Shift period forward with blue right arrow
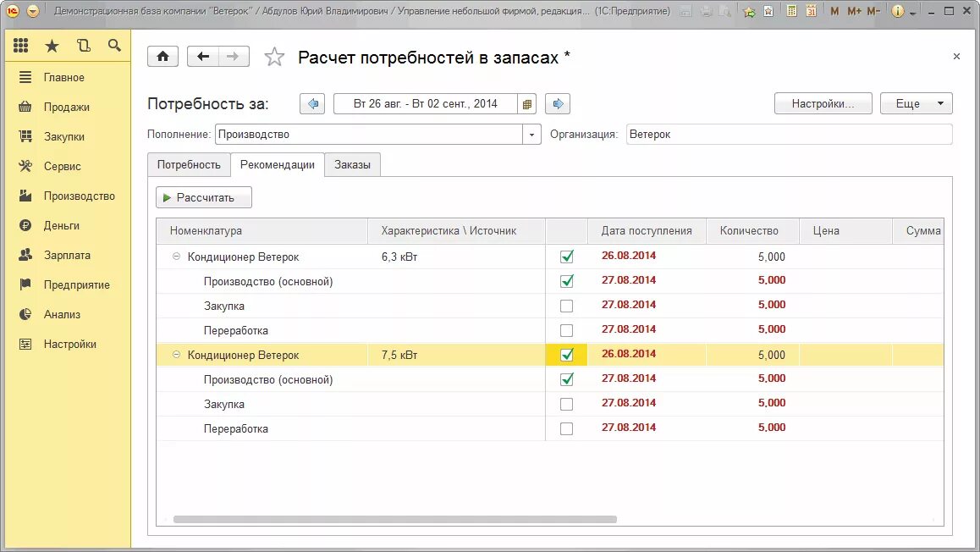Screen dimensions: 980x552 click(558, 104)
